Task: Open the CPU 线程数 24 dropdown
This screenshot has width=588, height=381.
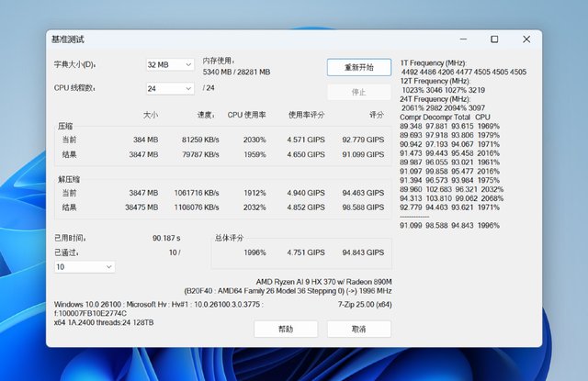Action: click(x=170, y=89)
